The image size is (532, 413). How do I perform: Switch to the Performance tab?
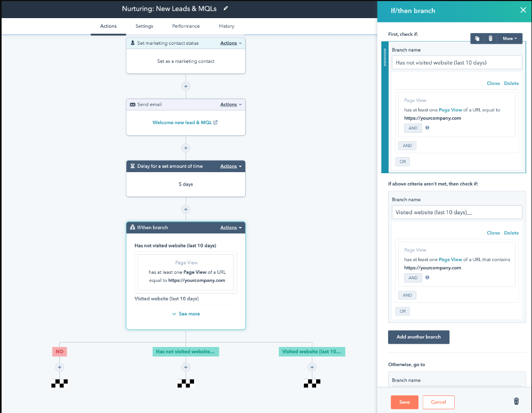pyautogui.click(x=186, y=26)
